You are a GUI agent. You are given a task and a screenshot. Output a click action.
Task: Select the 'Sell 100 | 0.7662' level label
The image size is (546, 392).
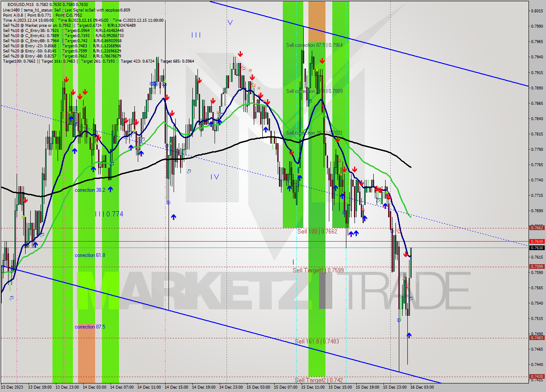pyautogui.click(x=317, y=231)
